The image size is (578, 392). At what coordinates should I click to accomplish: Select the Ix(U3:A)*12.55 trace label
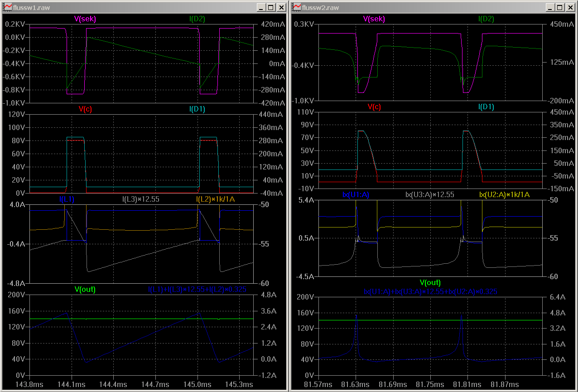pyautogui.click(x=430, y=194)
